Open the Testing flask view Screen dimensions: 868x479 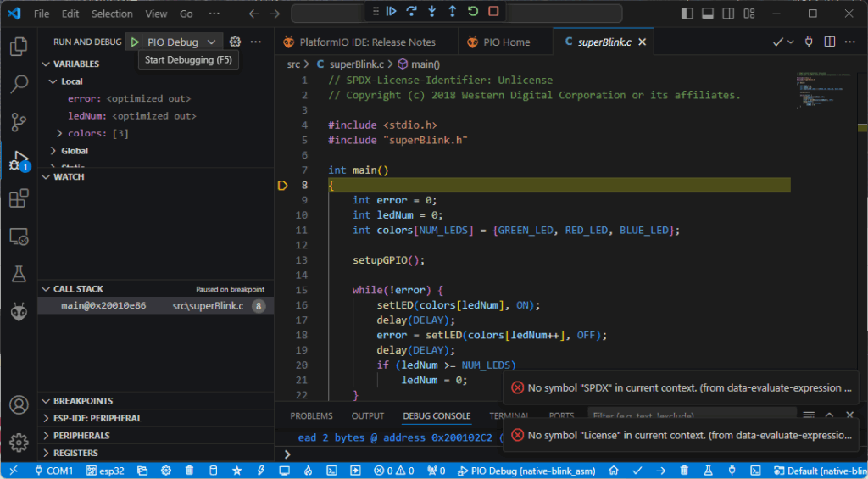pyautogui.click(x=19, y=274)
